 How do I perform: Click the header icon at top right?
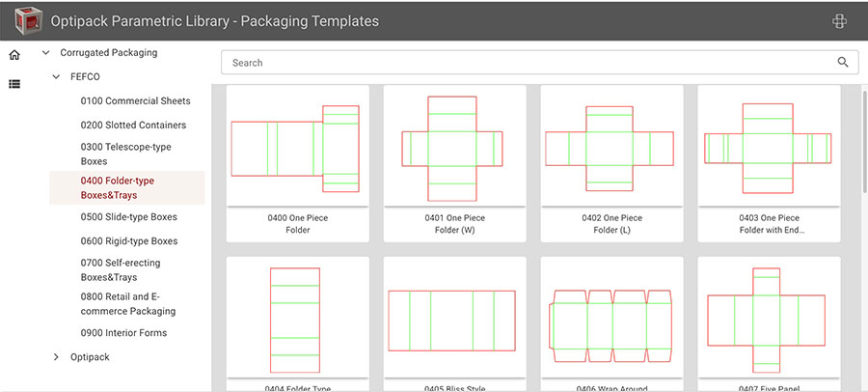click(x=839, y=21)
